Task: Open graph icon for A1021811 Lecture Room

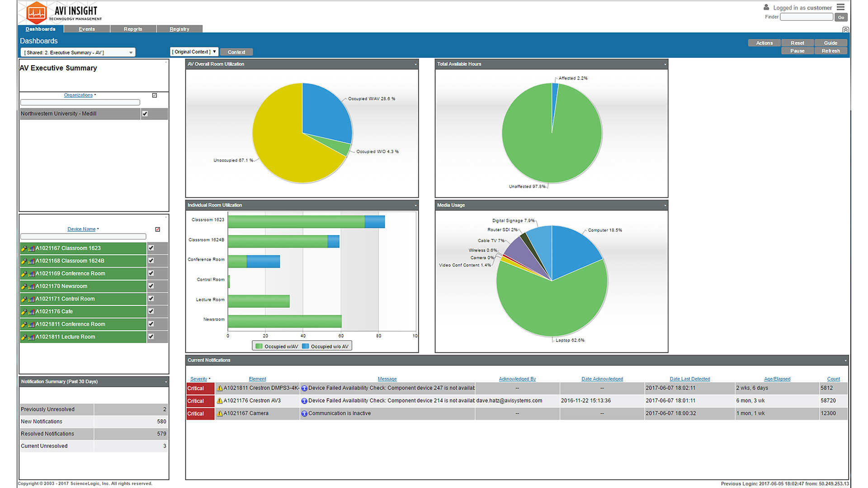Action: [x=31, y=337]
